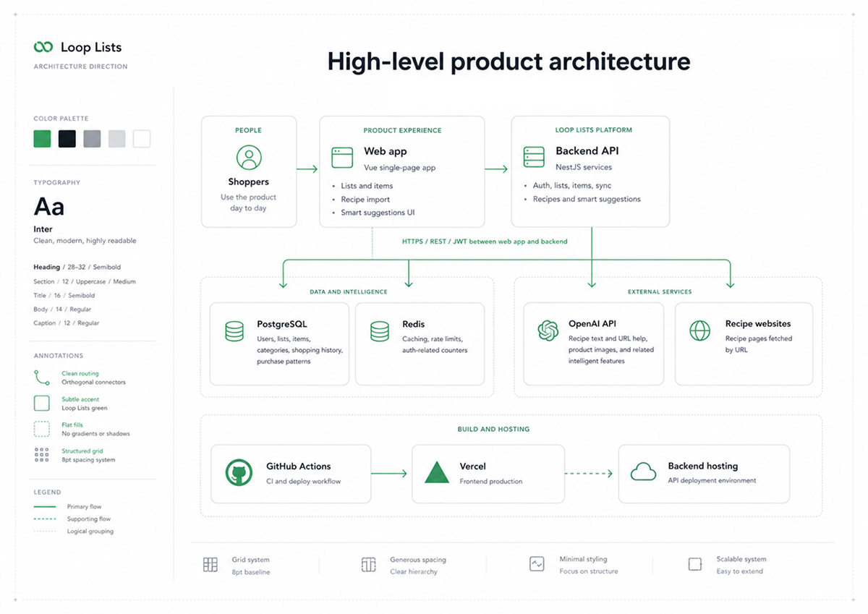Click the large 'Aa' typography sample

[49, 208]
